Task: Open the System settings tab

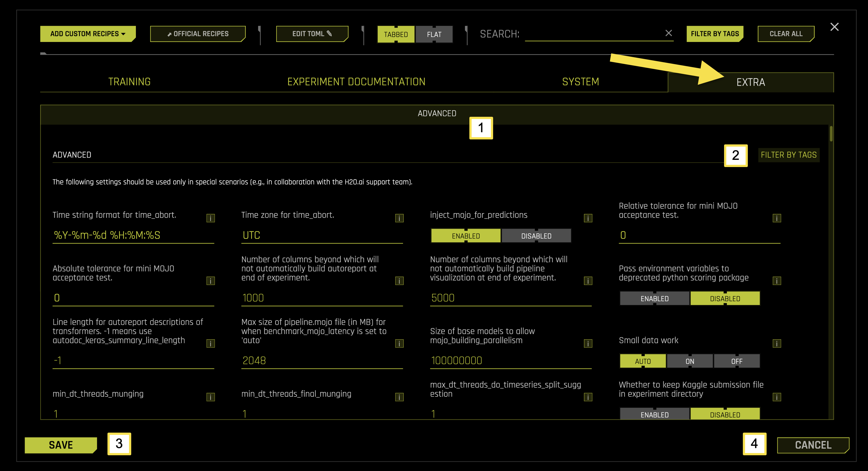Action: coord(580,81)
